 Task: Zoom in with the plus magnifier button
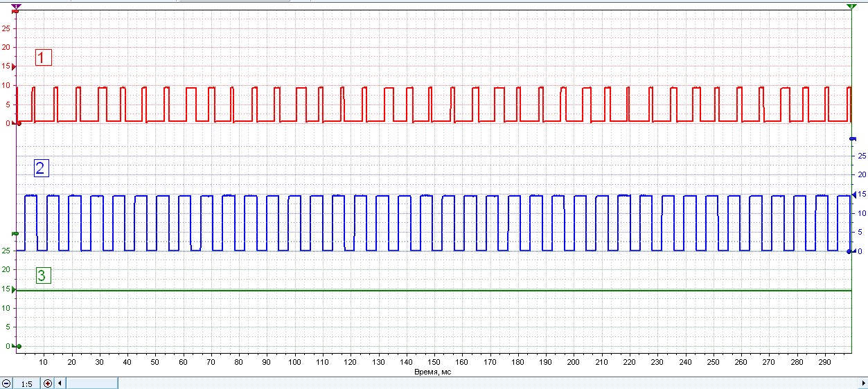click(x=47, y=383)
